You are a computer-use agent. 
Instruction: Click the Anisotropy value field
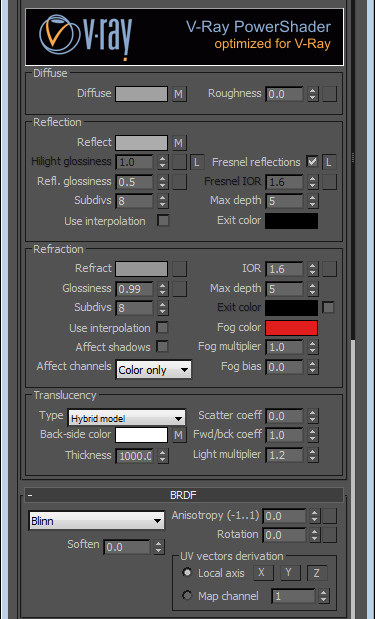[x=284, y=516]
